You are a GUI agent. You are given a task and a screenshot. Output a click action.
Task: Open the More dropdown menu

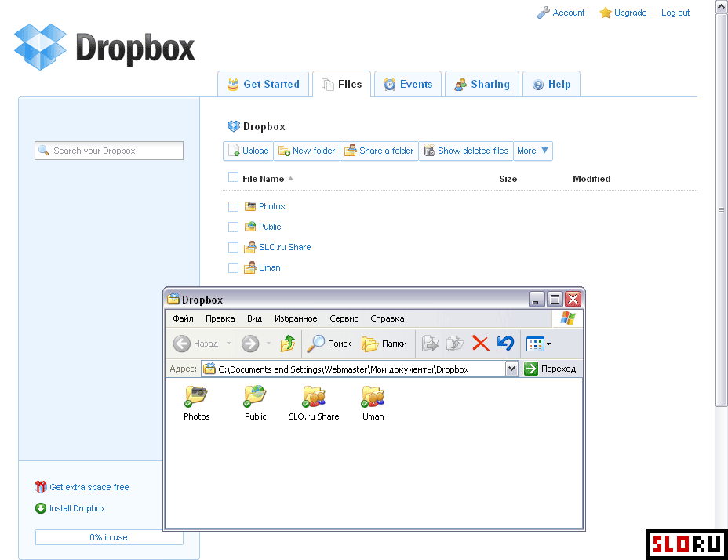coord(533,151)
